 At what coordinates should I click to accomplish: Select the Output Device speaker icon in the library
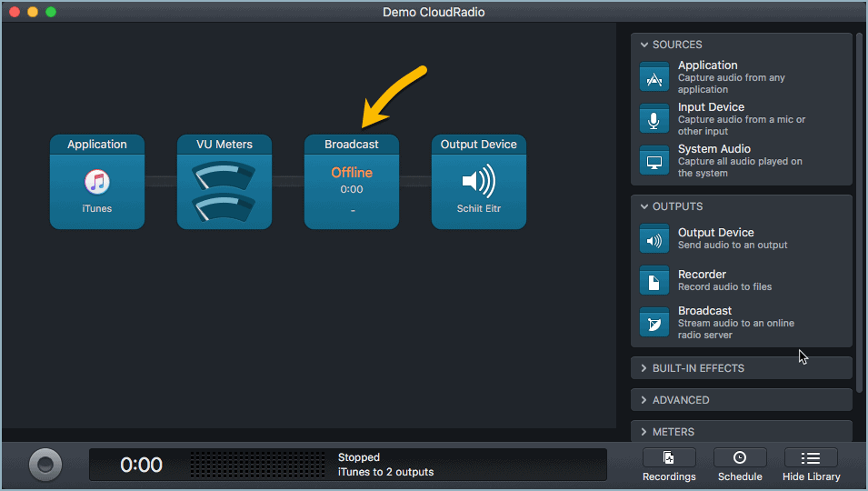coord(653,238)
